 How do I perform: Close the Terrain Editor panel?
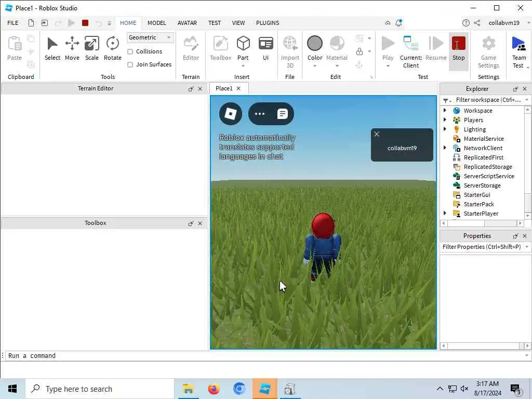tap(200, 89)
